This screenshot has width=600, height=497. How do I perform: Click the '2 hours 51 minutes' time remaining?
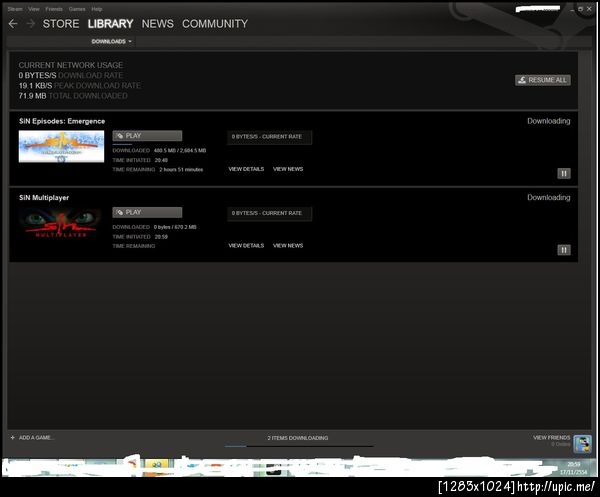click(181, 169)
